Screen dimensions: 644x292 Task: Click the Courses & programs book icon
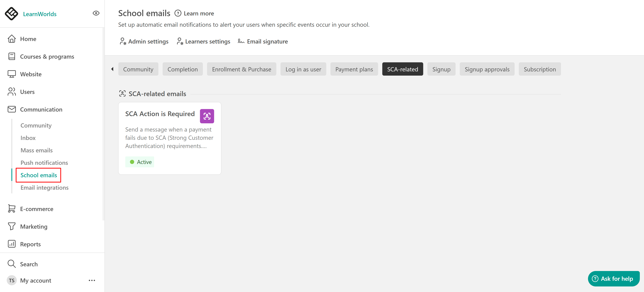point(12,56)
